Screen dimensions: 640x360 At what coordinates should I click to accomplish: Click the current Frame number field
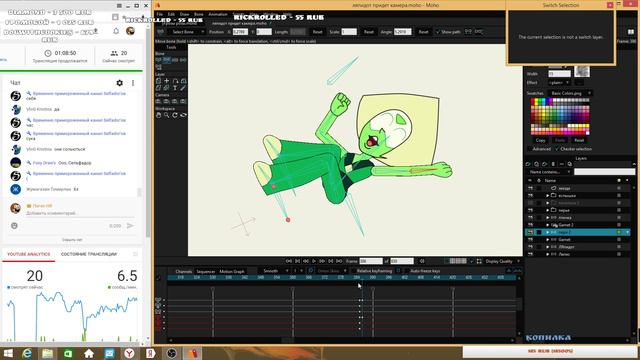(x=371, y=261)
